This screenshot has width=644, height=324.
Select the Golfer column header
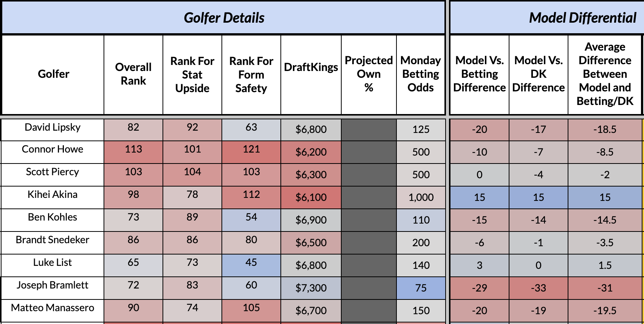pyautogui.click(x=53, y=74)
